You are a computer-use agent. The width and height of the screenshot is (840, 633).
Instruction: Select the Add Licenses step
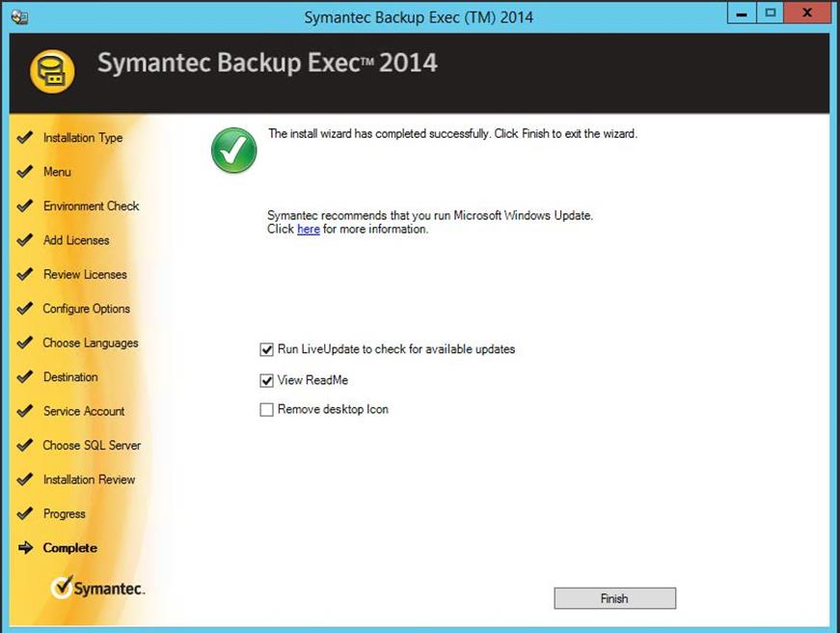point(76,240)
